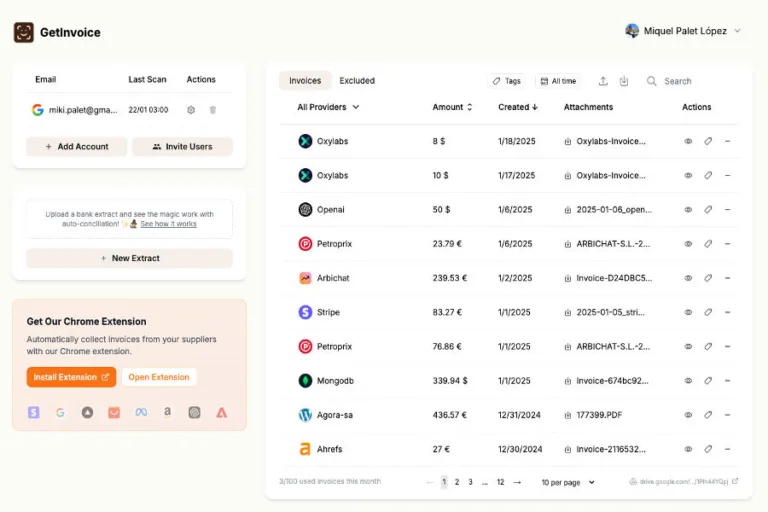View the Petroprix 23.79 € invoice
This screenshot has height=512, width=768.
coord(688,244)
